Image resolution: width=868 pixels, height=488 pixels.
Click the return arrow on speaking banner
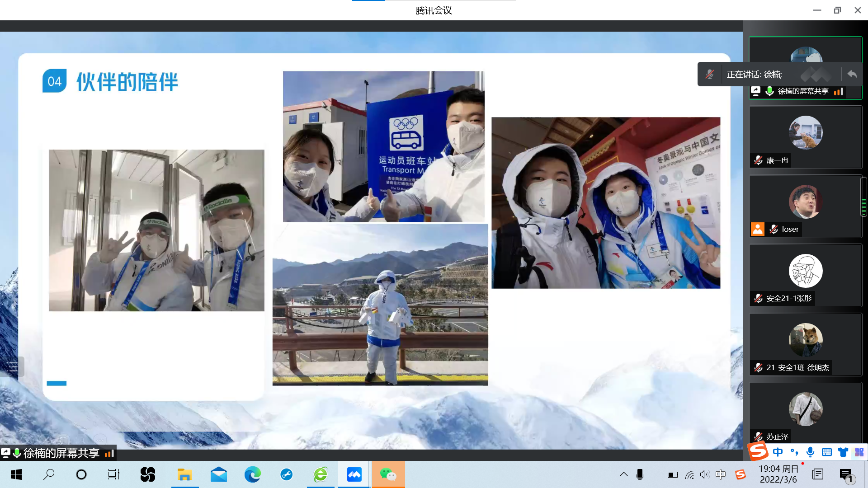852,74
